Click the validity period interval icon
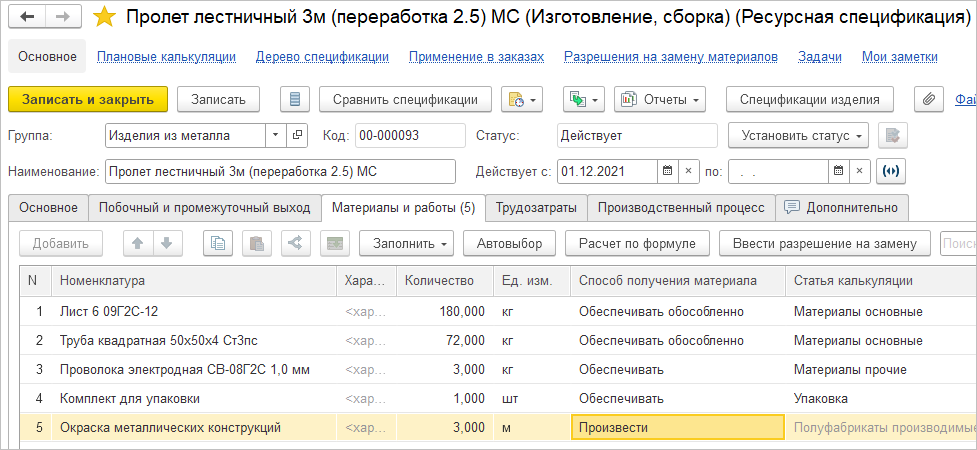This screenshot has height=450, width=977. [x=890, y=171]
